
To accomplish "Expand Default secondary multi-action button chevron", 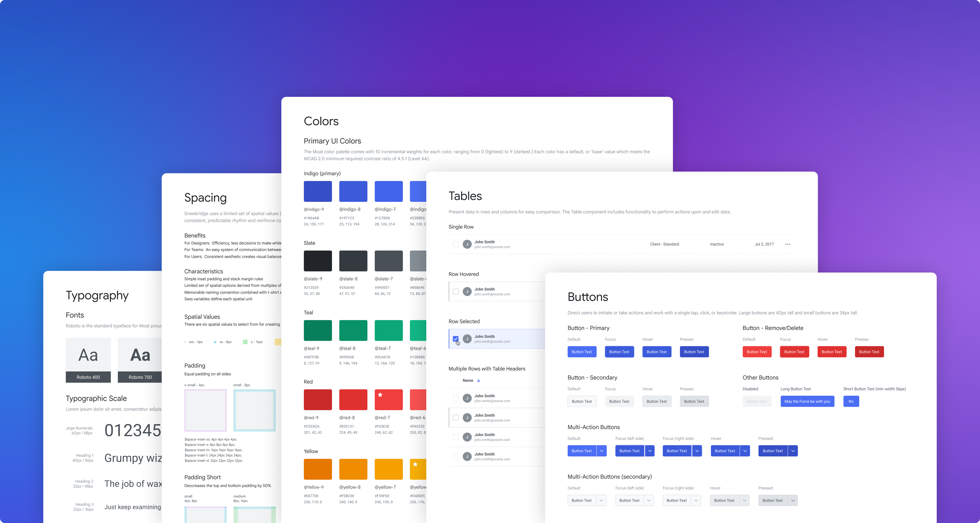I will (601, 501).
